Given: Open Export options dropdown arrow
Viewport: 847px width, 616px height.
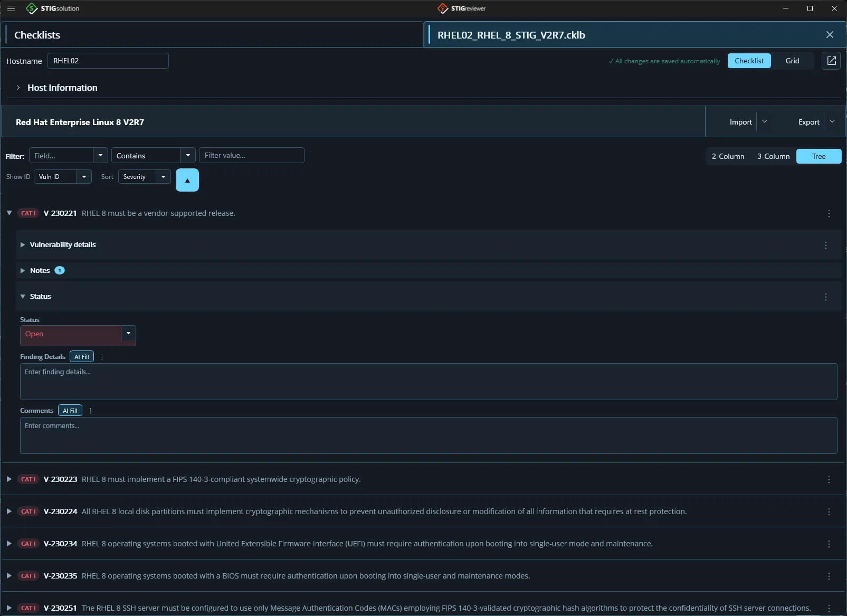Looking at the screenshot, I should [832, 122].
